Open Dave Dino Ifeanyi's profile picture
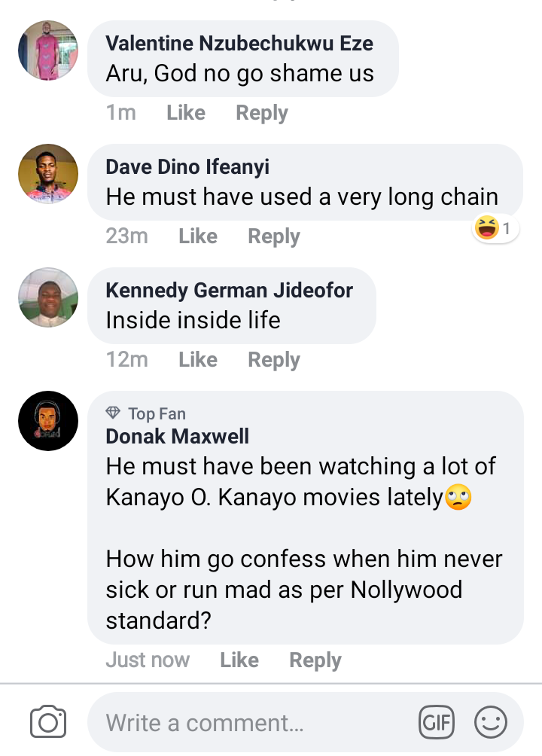This screenshot has width=542, height=756. click(48, 174)
